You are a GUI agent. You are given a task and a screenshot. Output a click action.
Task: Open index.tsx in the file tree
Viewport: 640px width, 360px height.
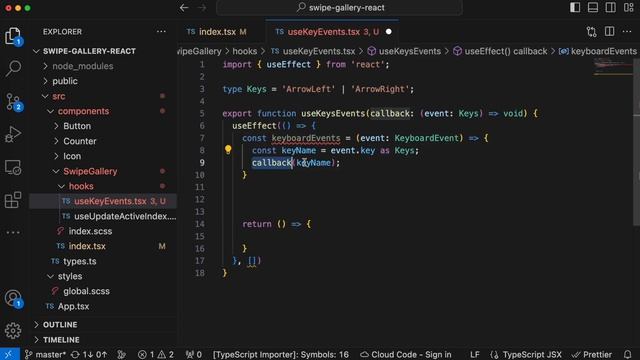point(103,246)
